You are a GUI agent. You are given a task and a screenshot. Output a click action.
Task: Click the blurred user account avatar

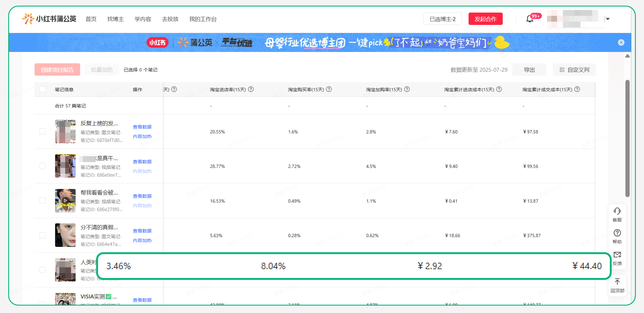click(x=552, y=19)
